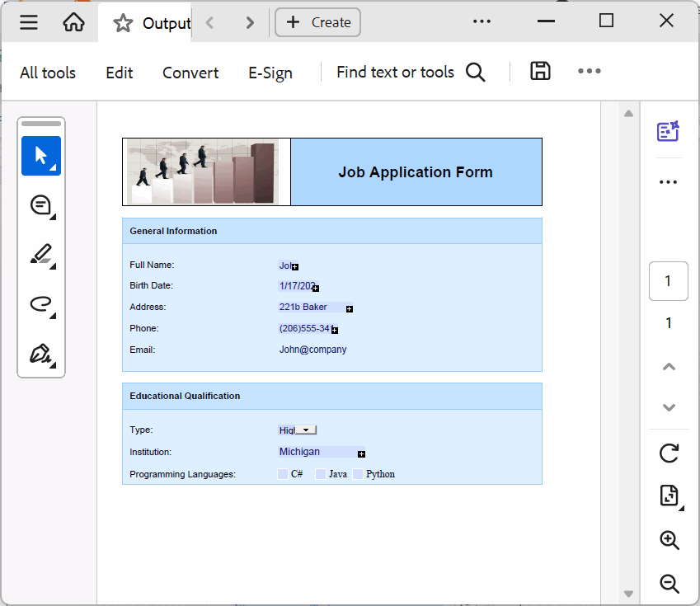The image size is (700, 606).
Task: Click the Full Name overflow plus marker
Action: (x=295, y=267)
